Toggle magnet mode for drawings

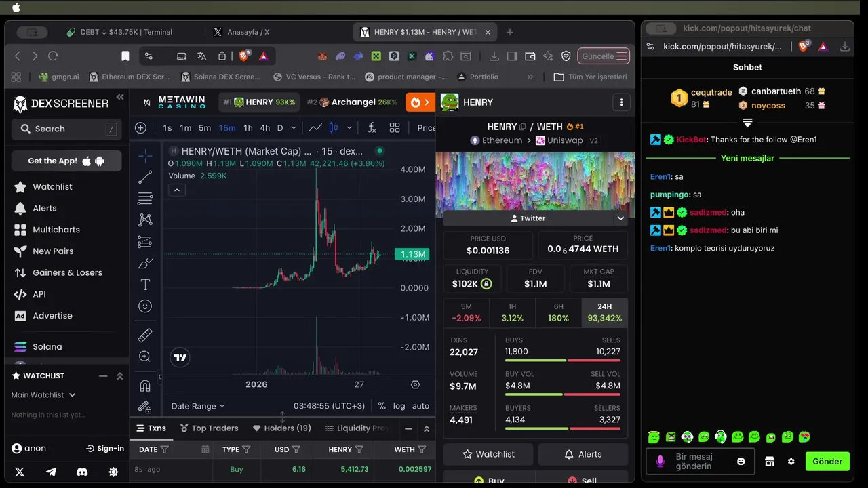[x=145, y=386]
